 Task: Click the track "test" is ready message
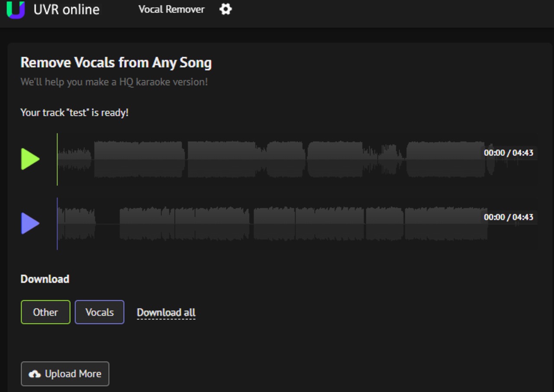(x=74, y=113)
